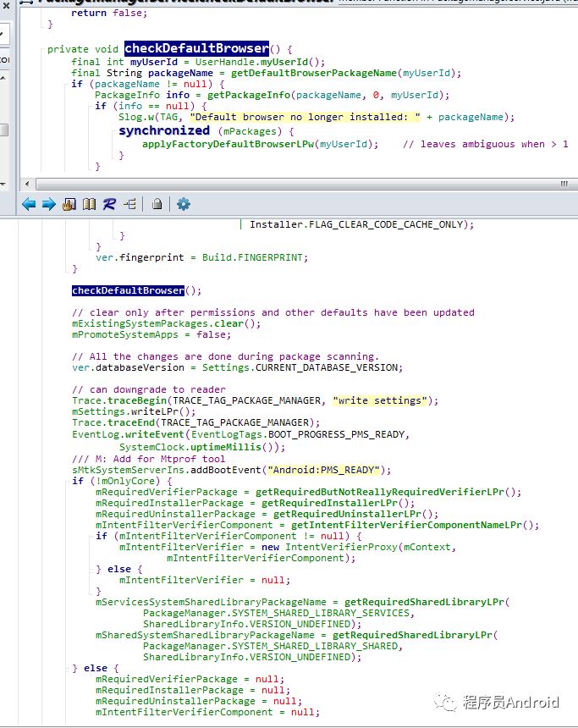Click mIntentFilterVerifier = null; in else block
The height and width of the screenshot is (728, 578).
pos(205,581)
